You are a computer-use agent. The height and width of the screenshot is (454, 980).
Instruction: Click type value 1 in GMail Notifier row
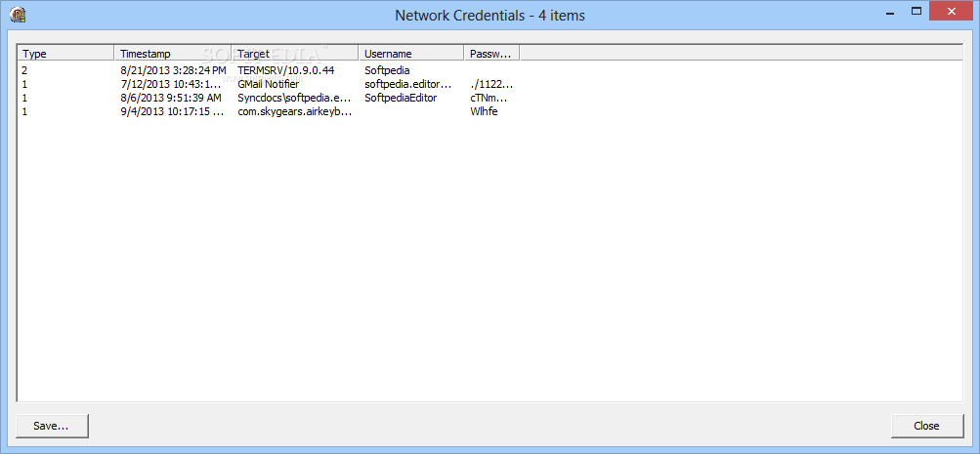[25, 84]
